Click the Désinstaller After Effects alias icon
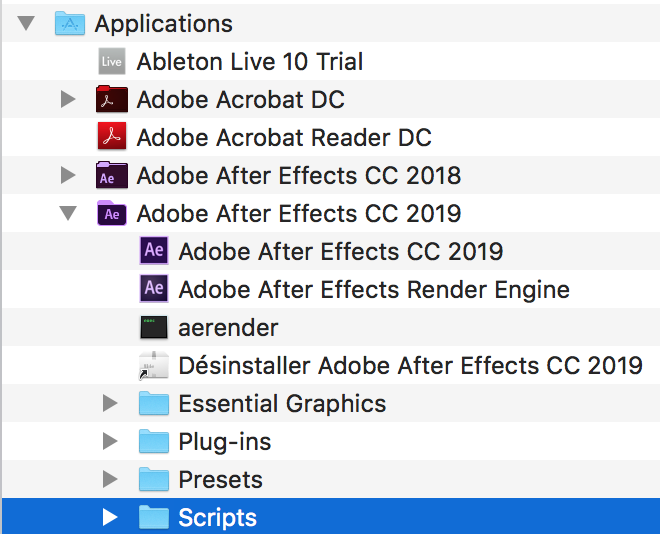Viewport: 660px width, 534px height. click(154, 365)
